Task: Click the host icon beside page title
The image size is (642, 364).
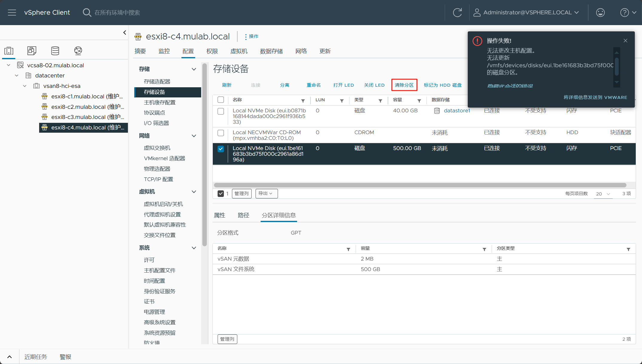Action: [138, 37]
